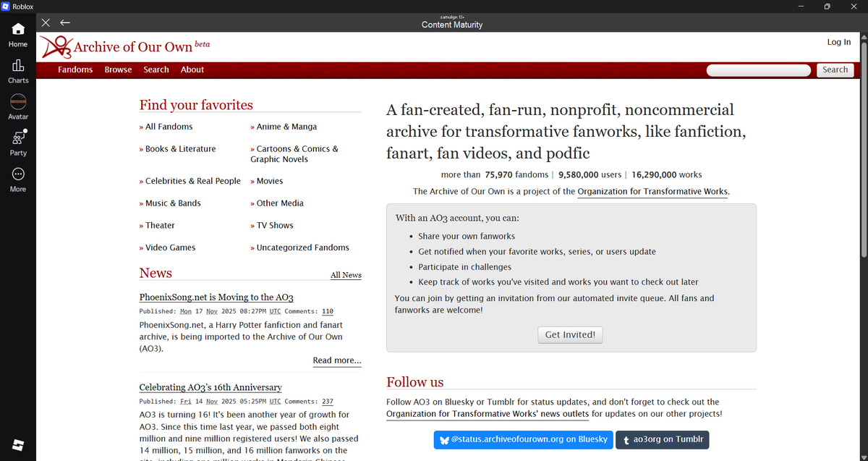
Task: Open the Anime & Manga category
Action: 286,127
